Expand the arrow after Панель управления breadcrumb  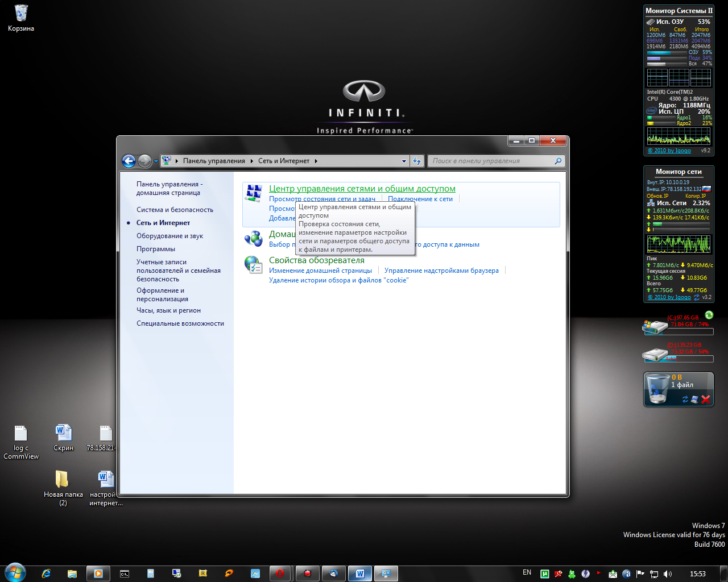pos(252,161)
